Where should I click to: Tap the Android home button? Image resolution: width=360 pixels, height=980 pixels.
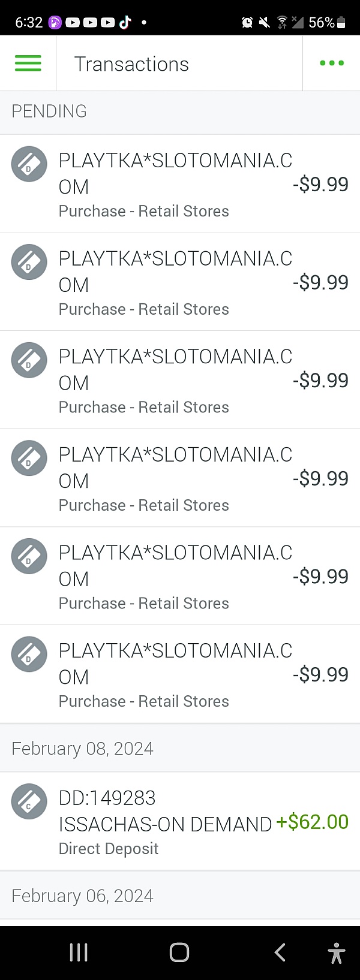tap(179, 952)
